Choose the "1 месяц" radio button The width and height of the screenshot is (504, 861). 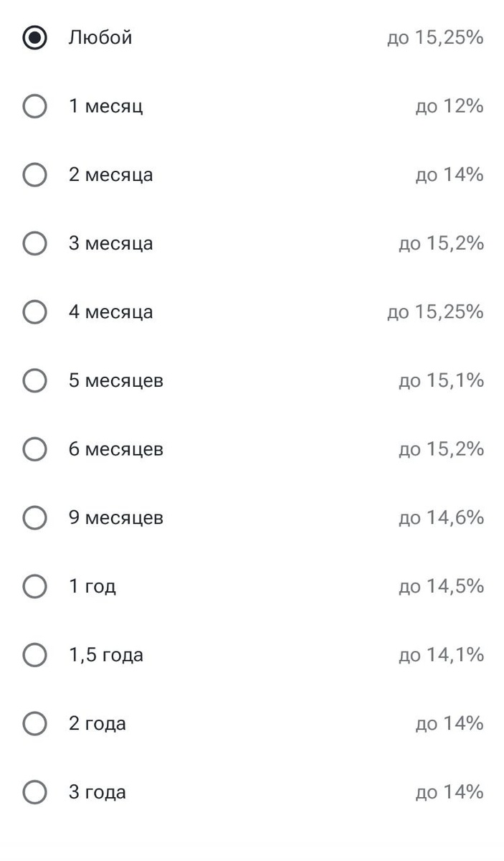[34, 107]
